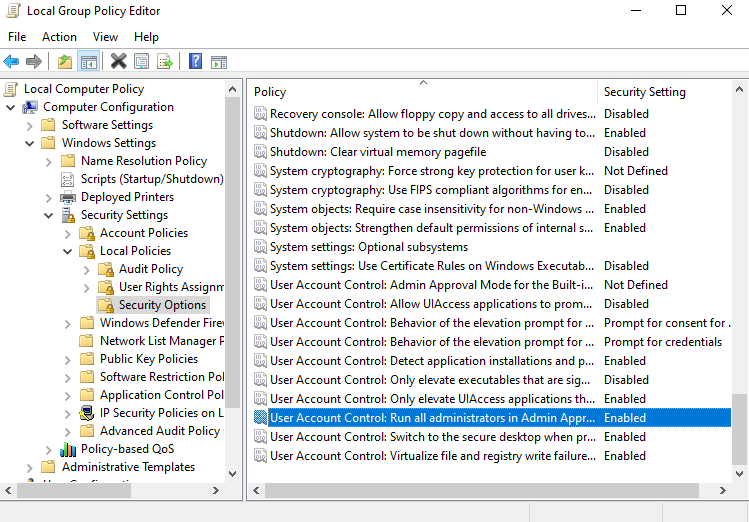The image size is (749, 522).
Task: Collapse the Computer Configuration node
Action: [x=11, y=107]
